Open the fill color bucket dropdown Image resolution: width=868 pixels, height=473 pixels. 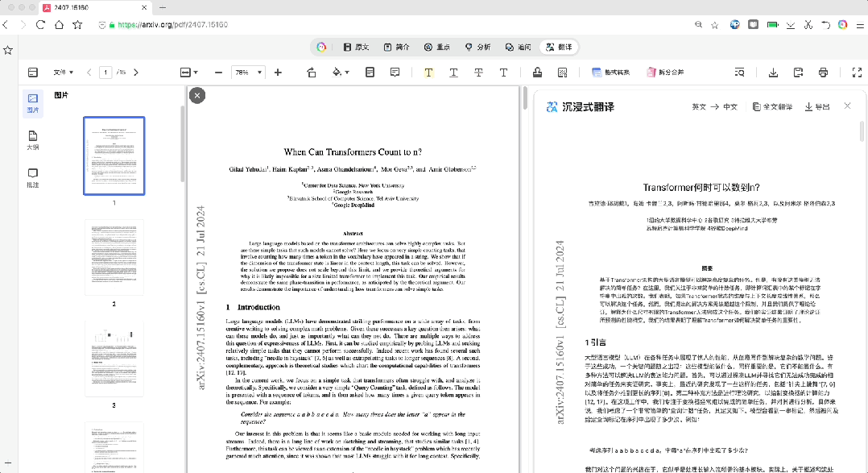pos(341,72)
